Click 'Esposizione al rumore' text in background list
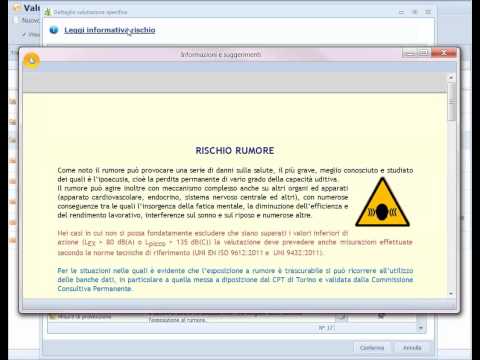480x360 pixels. pos(177,320)
